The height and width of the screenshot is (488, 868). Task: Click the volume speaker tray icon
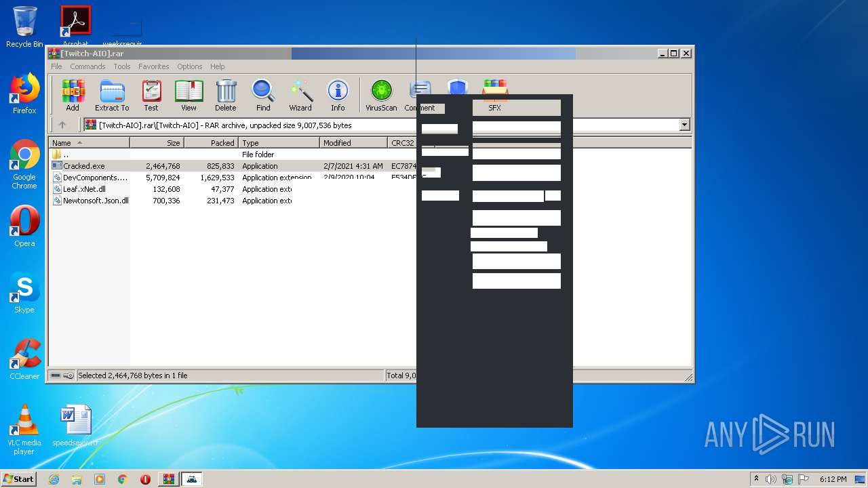[771, 479]
